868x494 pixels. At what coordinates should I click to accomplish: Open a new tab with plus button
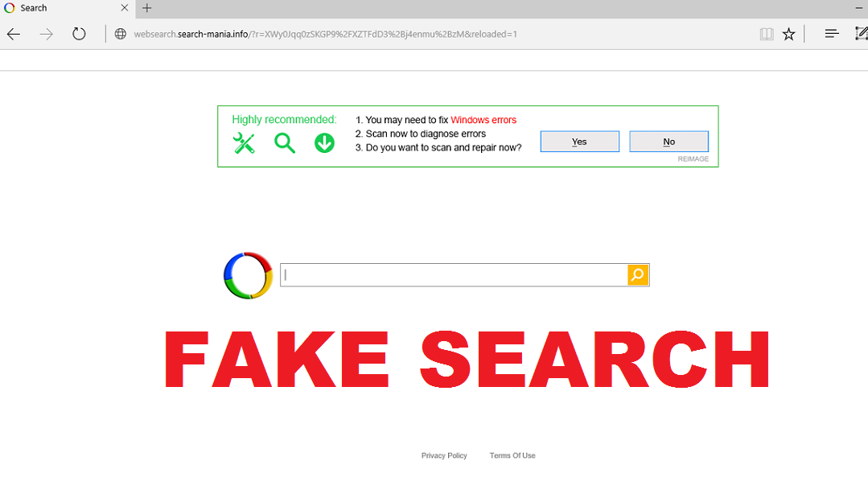coord(146,8)
